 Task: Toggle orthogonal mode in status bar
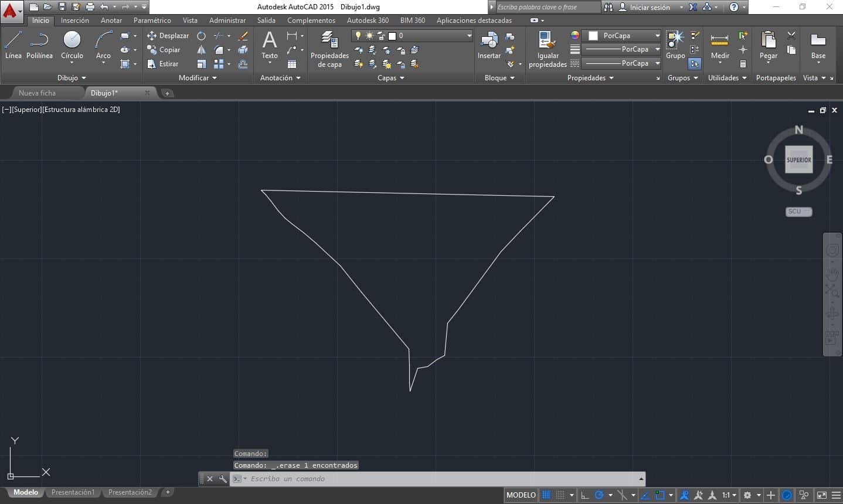coord(584,495)
